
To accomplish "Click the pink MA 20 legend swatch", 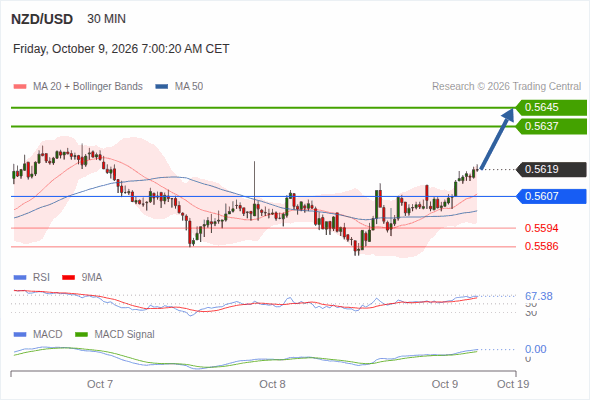I will click(x=20, y=87).
